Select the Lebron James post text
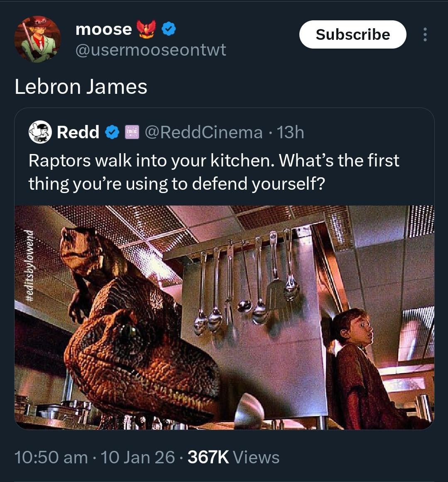The image size is (448, 482). tap(81, 87)
